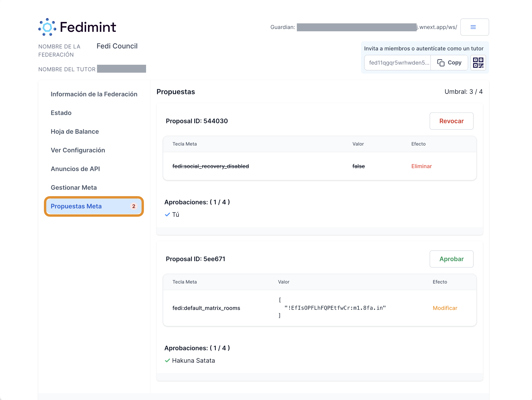Click the Modificar effect label
Image resolution: width=532 pixels, height=400 pixels.
[445, 308]
